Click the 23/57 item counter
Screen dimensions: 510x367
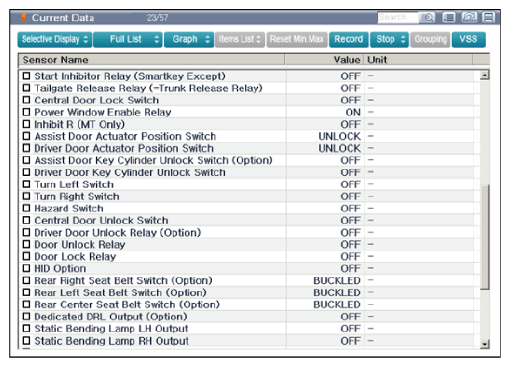pyautogui.click(x=157, y=18)
